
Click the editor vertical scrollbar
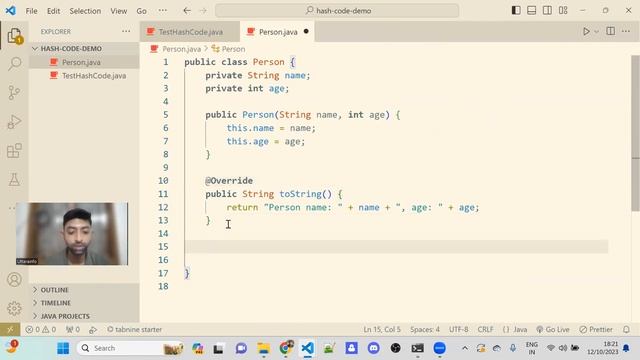coord(636,133)
